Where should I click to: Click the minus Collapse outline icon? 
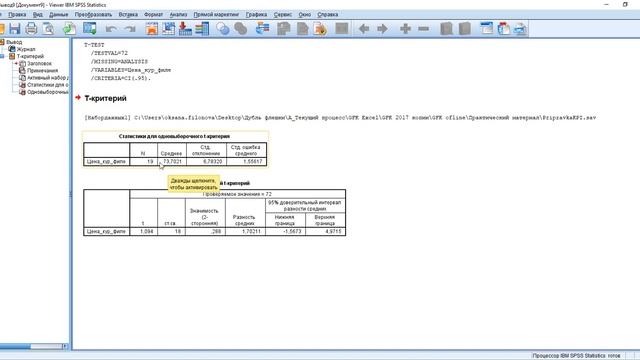click(x=424, y=29)
